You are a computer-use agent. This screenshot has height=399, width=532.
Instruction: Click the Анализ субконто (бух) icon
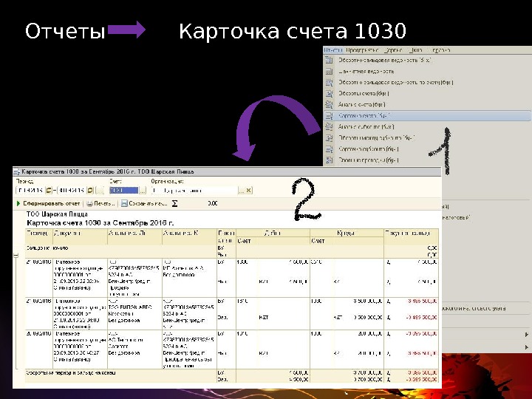pos(329,127)
